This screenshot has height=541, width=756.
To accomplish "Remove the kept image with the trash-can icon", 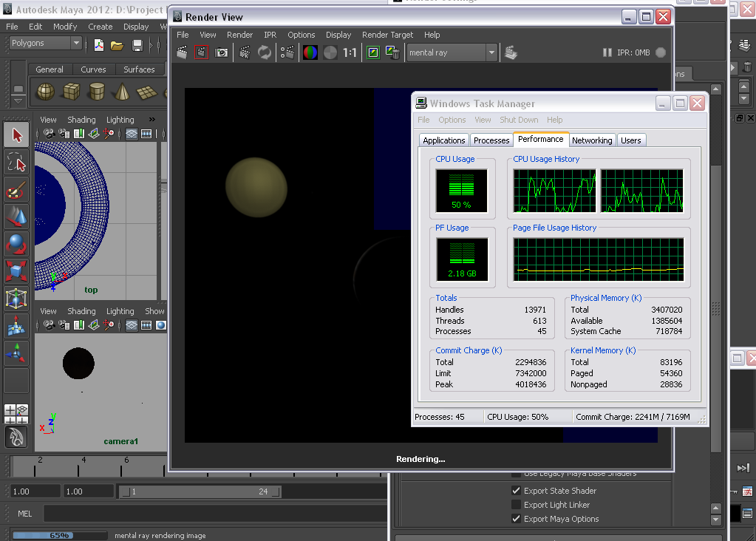I will pos(392,52).
